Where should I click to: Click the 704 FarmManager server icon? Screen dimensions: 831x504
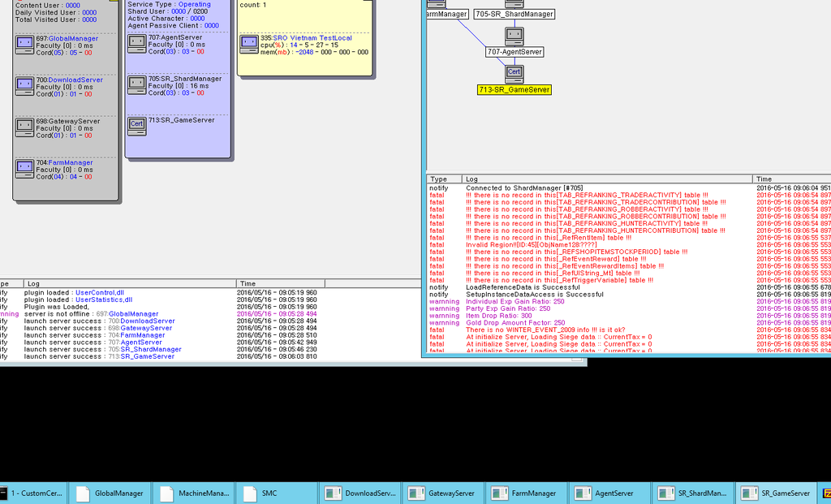pos(24,168)
